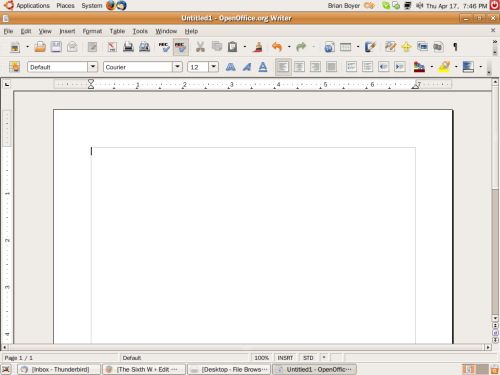The height and width of the screenshot is (375, 500).
Task: Open Find & Replace icon
Action: click(x=390, y=47)
